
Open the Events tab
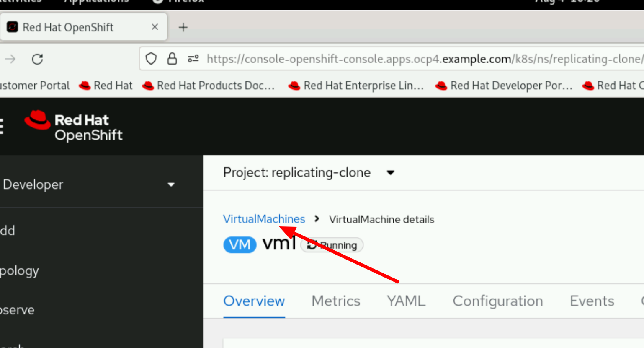[592, 301]
